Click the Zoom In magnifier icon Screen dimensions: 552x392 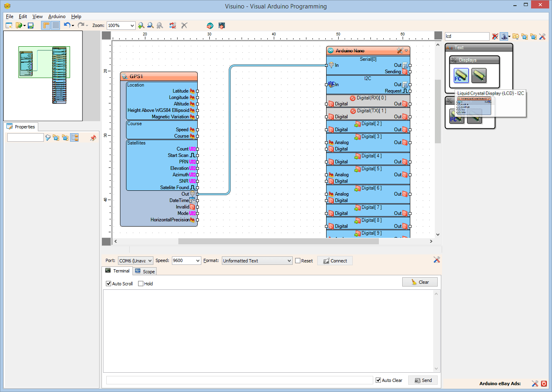point(141,25)
